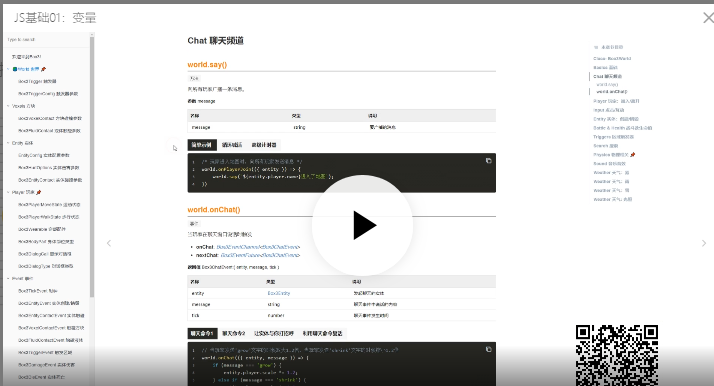Click into the Type to search field

[46, 40]
